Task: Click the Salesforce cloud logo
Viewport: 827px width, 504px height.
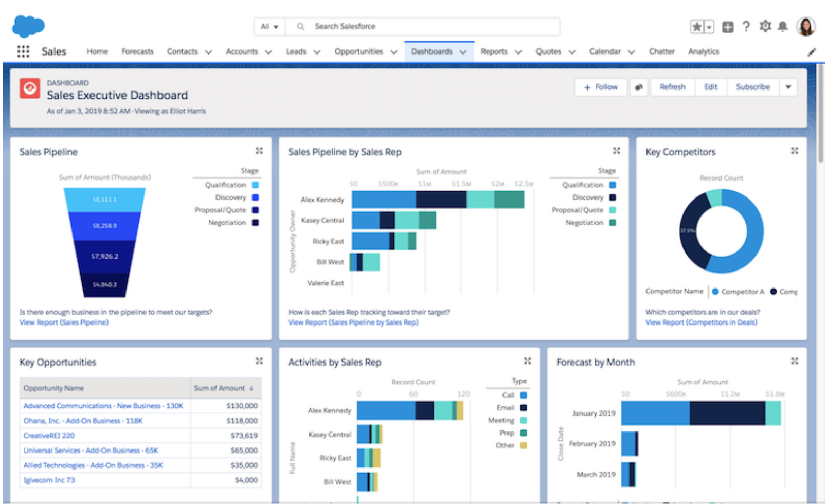Action: click(x=28, y=26)
